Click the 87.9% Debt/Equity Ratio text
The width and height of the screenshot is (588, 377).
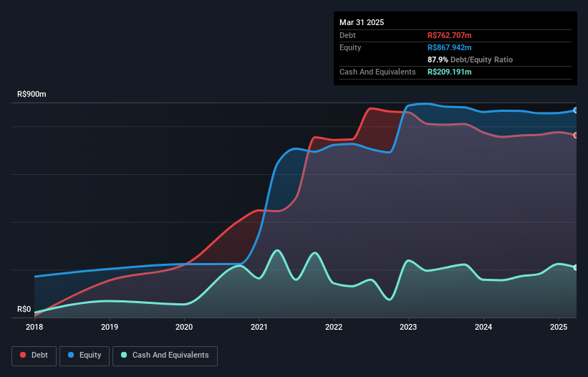click(x=470, y=59)
